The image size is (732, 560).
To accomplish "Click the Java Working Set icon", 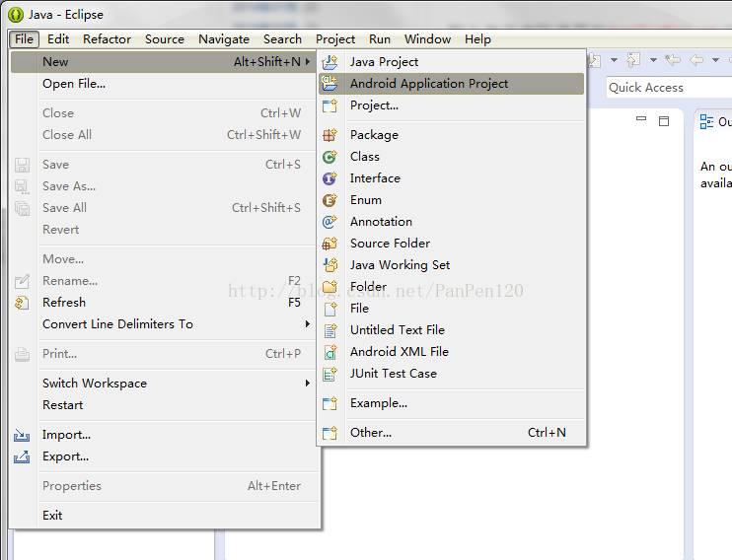I will [329, 265].
